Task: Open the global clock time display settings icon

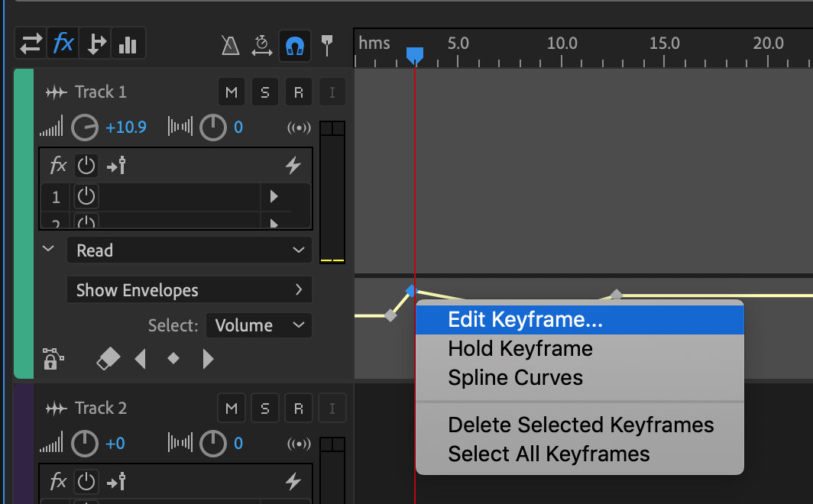Action: pos(263,44)
